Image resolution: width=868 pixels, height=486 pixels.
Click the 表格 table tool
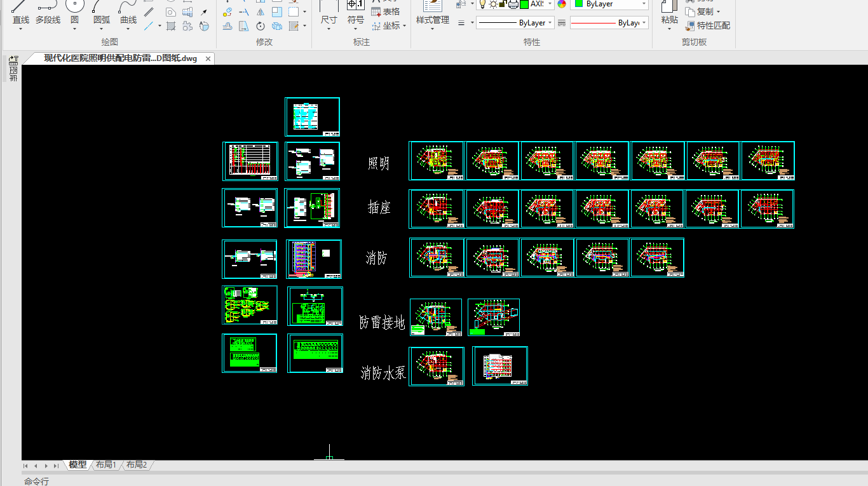point(386,11)
